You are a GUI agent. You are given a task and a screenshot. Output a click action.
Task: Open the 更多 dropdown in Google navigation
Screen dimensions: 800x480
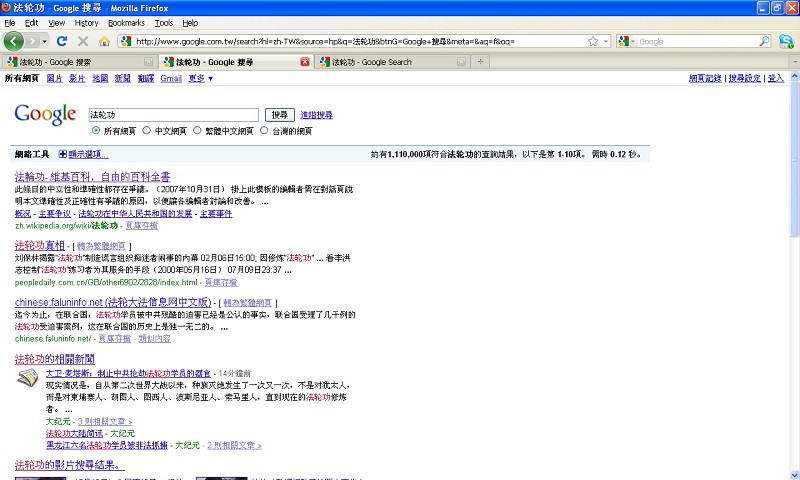[x=200, y=78]
